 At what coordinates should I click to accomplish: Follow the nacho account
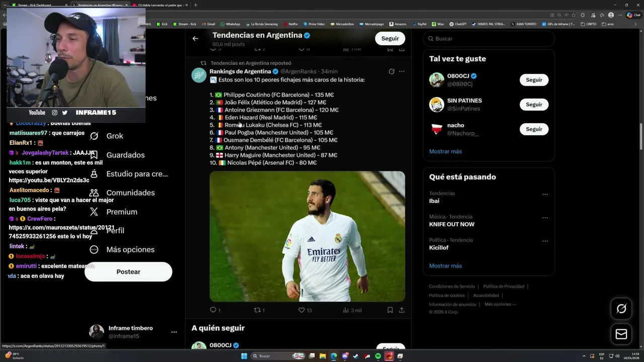click(x=534, y=129)
